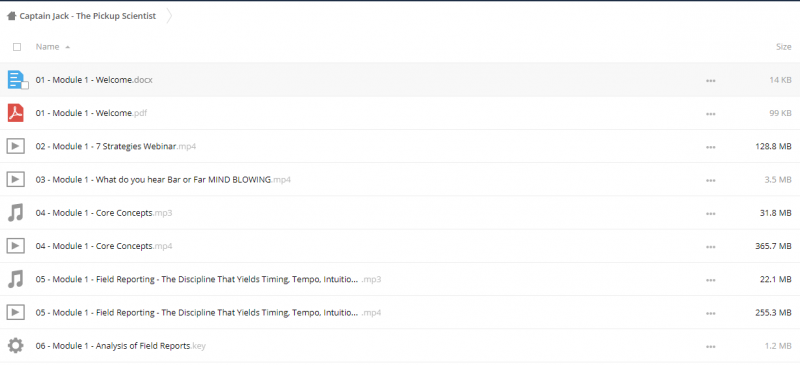Click the 22.1 MB size value

point(776,279)
